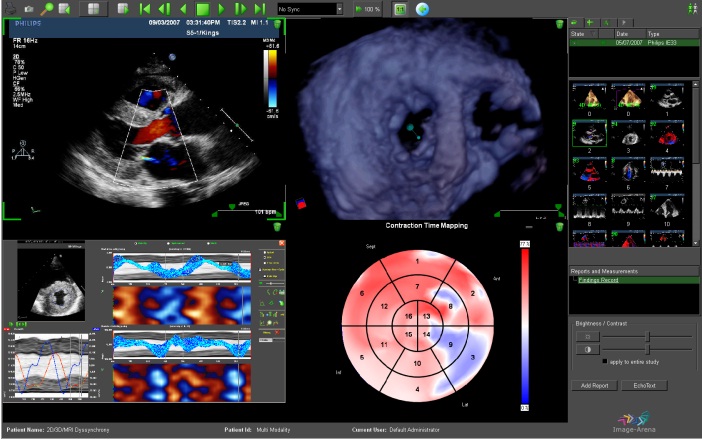Select the third radio option atop strain panel
This screenshot has height=440, width=702.
coord(209,243)
